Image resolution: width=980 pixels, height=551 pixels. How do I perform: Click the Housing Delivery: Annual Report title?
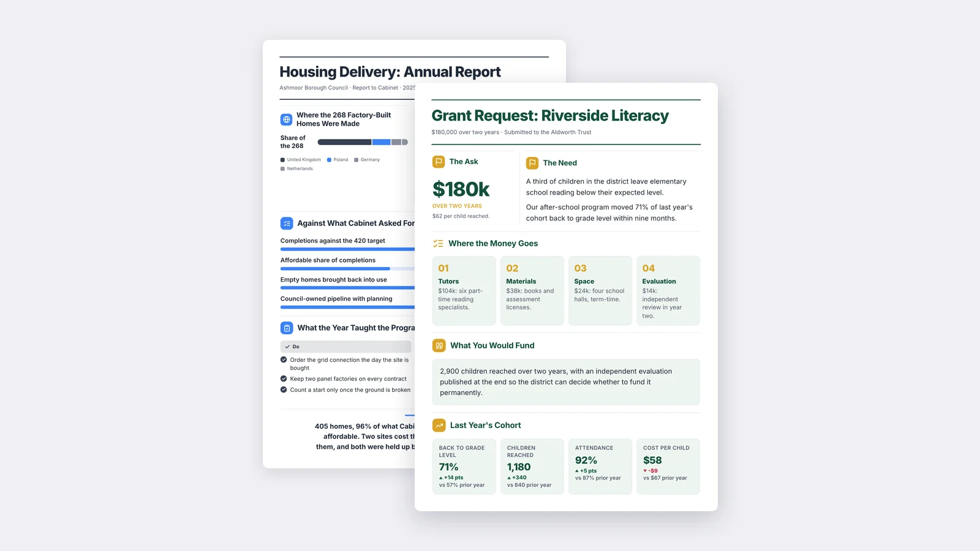click(x=390, y=72)
